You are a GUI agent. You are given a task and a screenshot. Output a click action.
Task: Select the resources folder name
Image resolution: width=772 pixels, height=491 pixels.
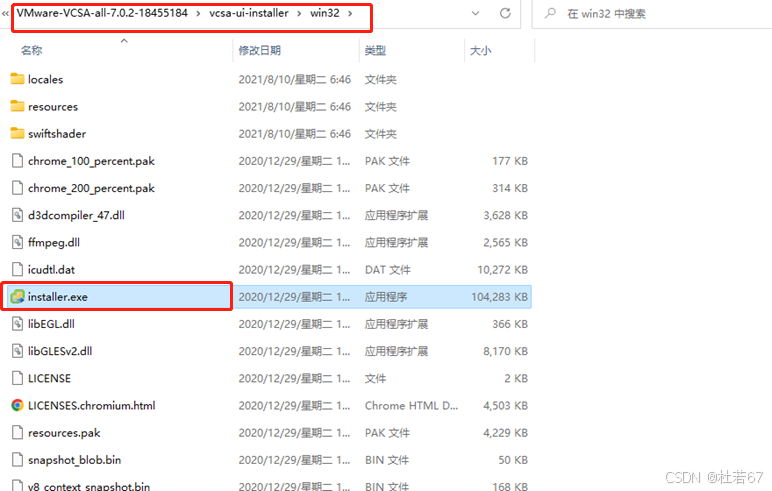click(53, 106)
